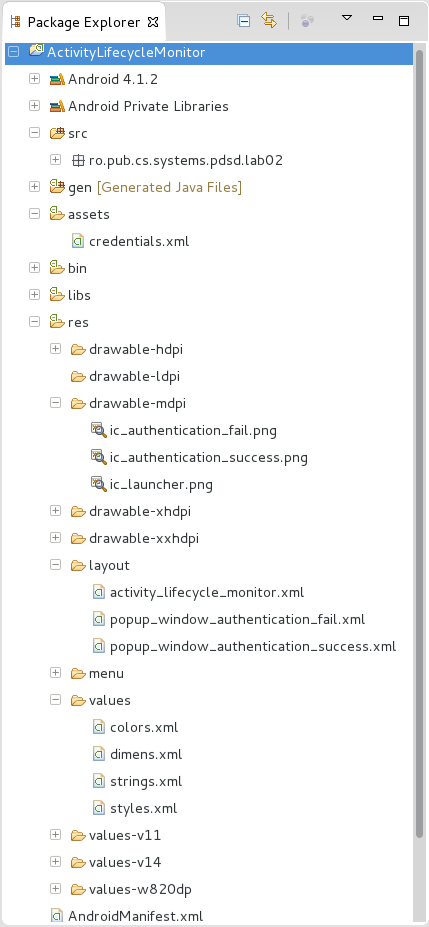The width and height of the screenshot is (429, 927).
Task: Click the AndroidManifest.xml file icon
Action: (57, 916)
